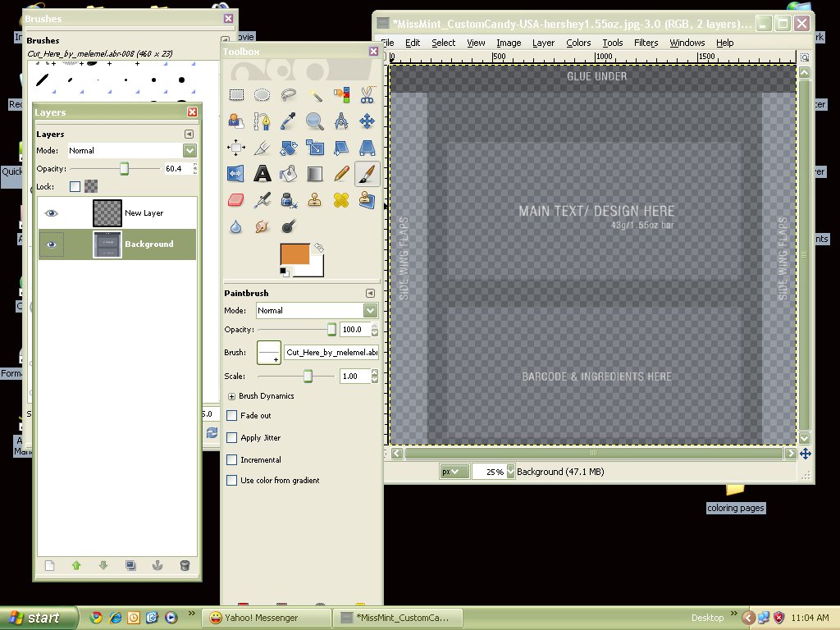
Task: Open the Layers panel tab menu arrow
Action: pos(189,134)
